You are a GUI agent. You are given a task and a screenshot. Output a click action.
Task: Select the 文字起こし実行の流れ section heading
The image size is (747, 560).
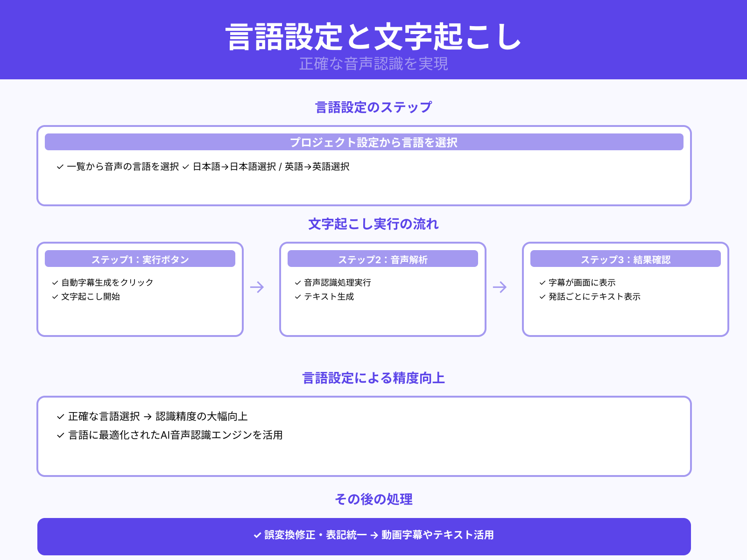tap(373, 224)
